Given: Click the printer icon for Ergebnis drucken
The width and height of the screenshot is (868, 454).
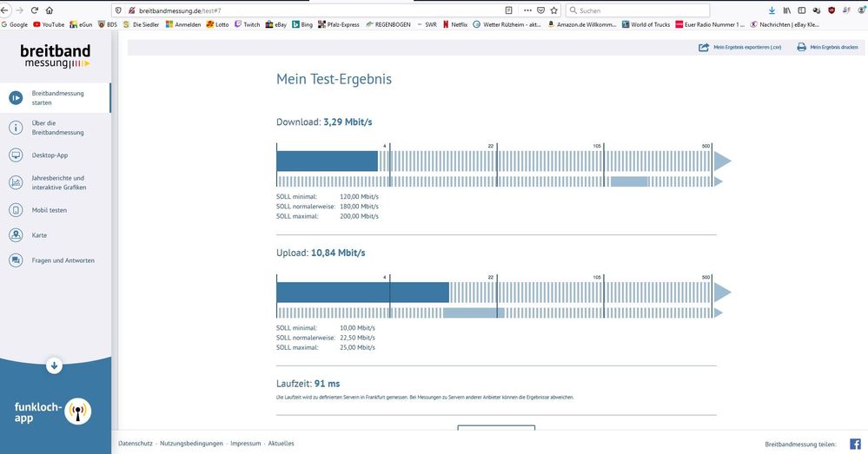Looking at the screenshot, I should click(802, 48).
